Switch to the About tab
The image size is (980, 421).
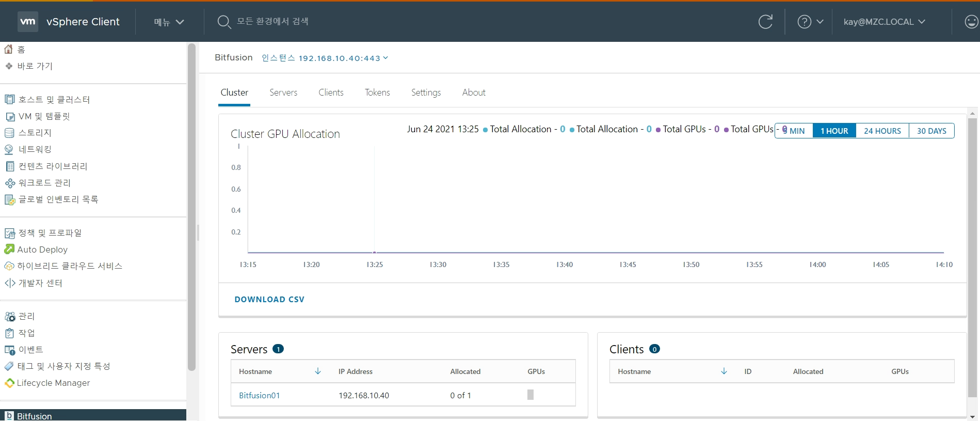coord(474,92)
